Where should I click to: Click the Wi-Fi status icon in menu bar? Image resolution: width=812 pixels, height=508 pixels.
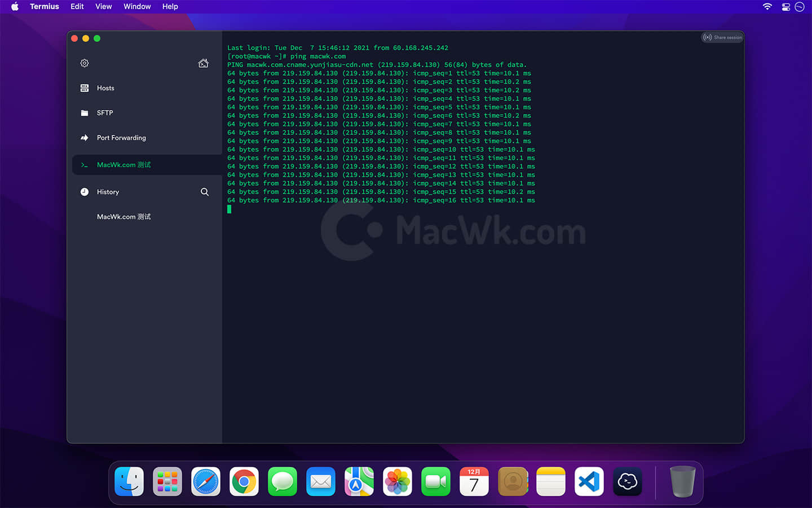tap(767, 7)
